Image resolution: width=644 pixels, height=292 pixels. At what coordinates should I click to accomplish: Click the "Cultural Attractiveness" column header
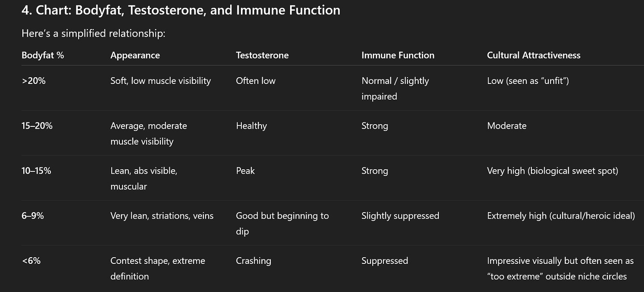[534, 55]
